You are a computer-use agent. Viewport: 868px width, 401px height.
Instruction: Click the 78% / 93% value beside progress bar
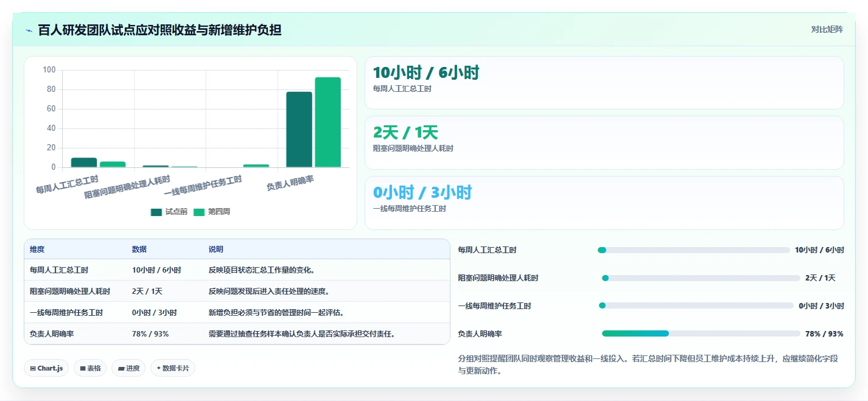[x=824, y=333]
